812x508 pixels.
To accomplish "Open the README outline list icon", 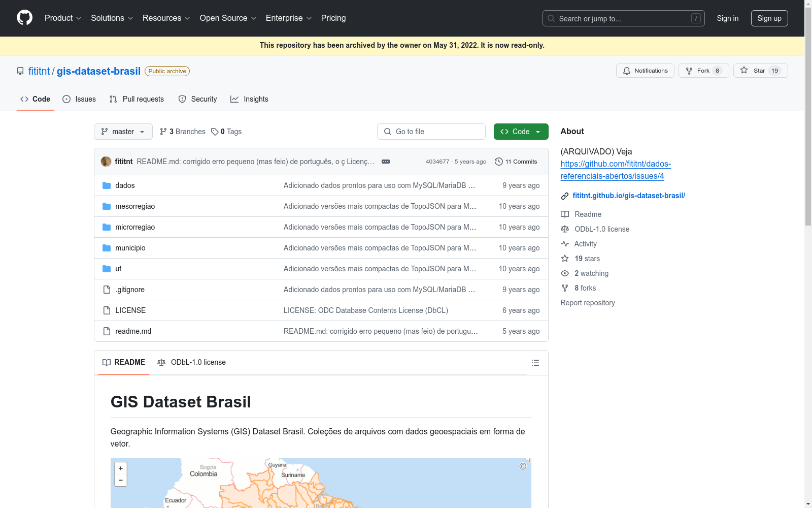I will pos(535,363).
